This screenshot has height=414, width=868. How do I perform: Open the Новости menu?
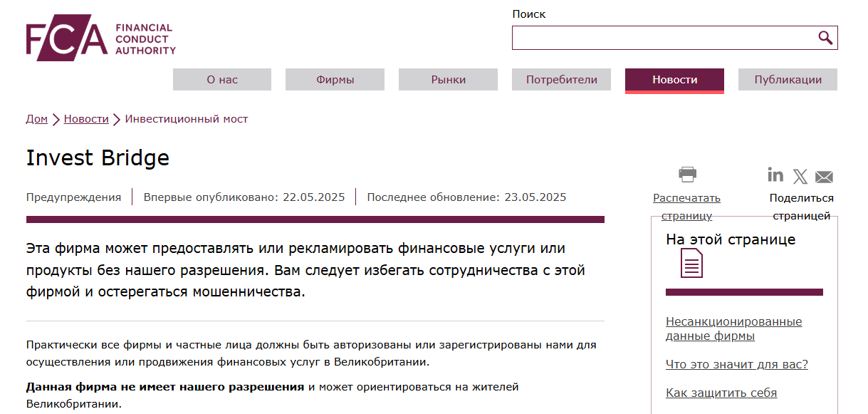click(x=674, y=80)
